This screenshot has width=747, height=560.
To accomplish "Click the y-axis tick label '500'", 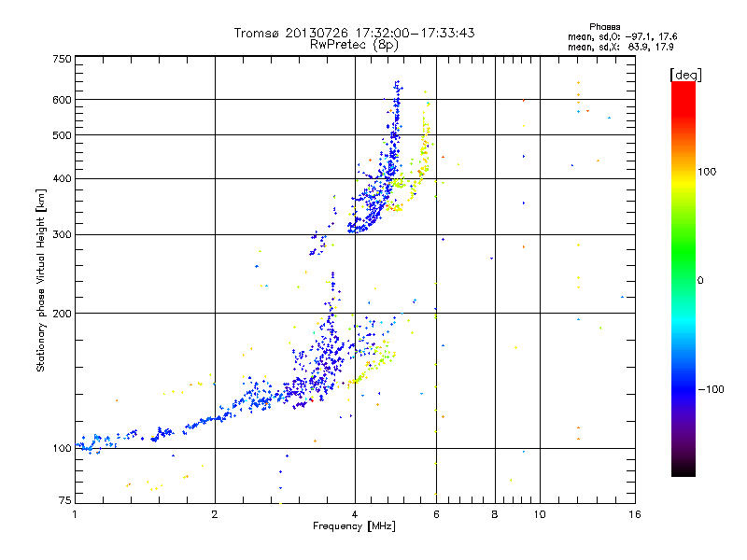I will [x=62, y=135].
